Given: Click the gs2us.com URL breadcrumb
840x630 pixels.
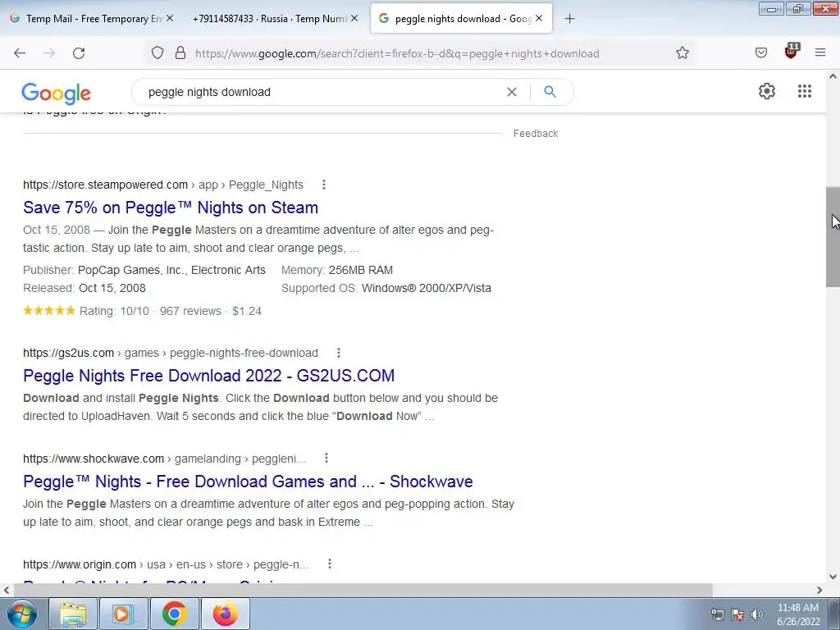Looking at the screenshot, I should (x=171, y=353).
